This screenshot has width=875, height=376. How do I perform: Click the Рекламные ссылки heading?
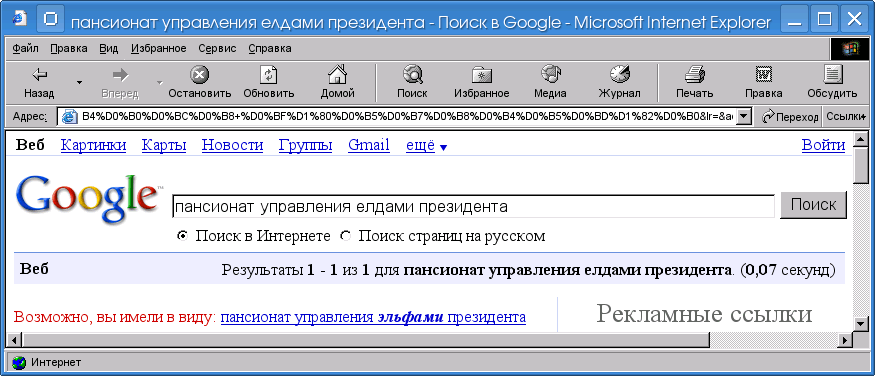pyautogui.click(x=704, y=314)
